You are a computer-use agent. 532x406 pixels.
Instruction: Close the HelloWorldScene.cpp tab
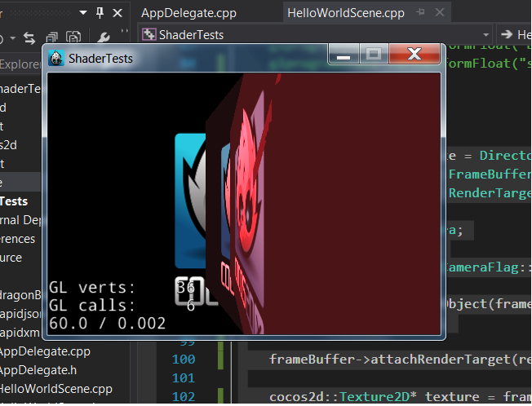tap(440, 12)
